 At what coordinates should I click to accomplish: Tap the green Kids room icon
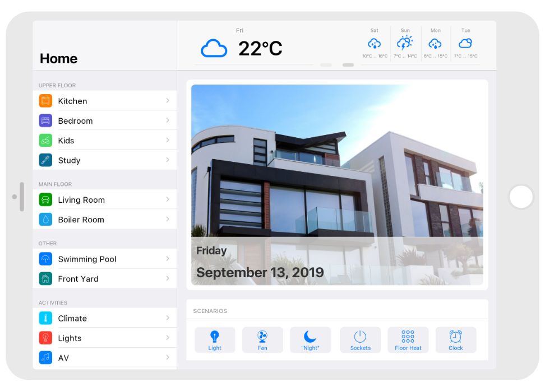tap(45, 141)
